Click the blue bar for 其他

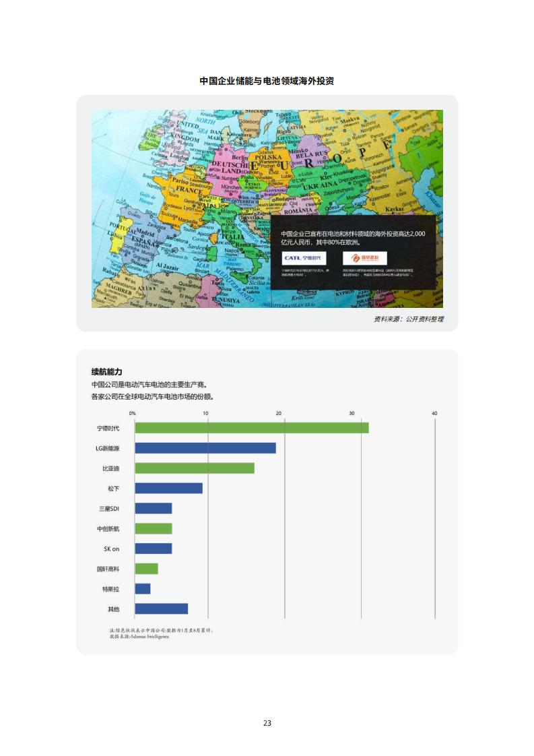tap(162, 609)
